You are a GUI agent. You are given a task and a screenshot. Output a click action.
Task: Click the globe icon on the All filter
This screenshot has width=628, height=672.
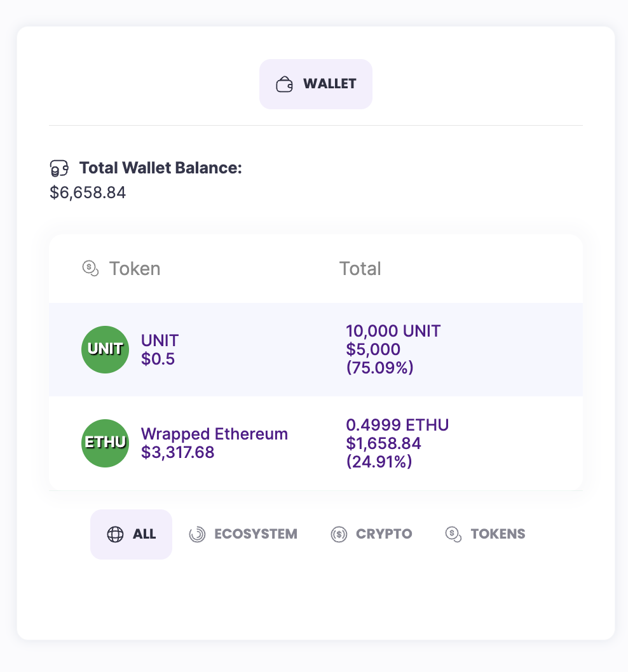(115, 535)
